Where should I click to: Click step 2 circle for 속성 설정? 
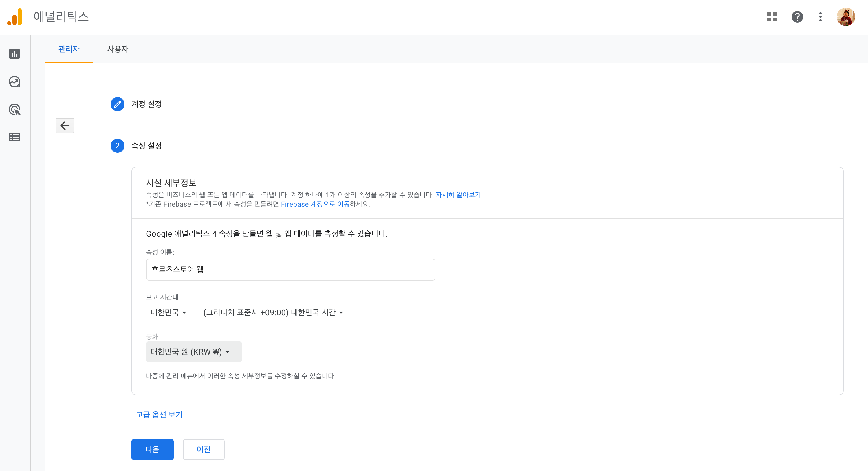click(x=117, y=146)
